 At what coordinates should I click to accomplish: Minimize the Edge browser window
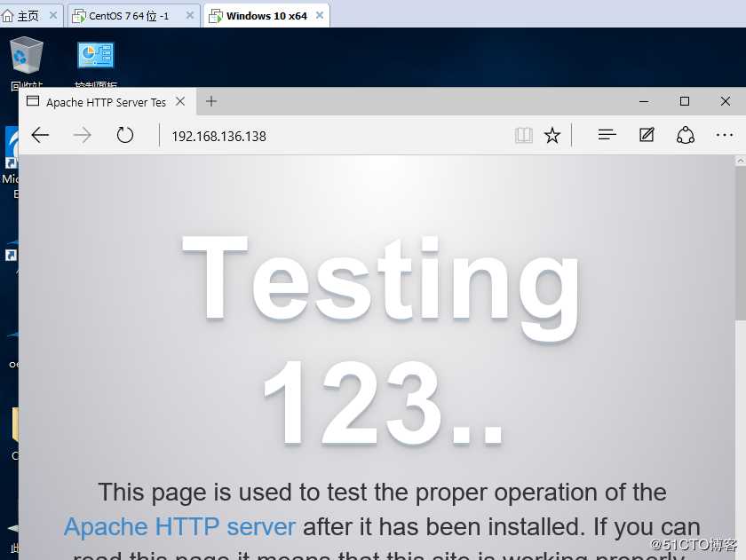tap(644, 101)
